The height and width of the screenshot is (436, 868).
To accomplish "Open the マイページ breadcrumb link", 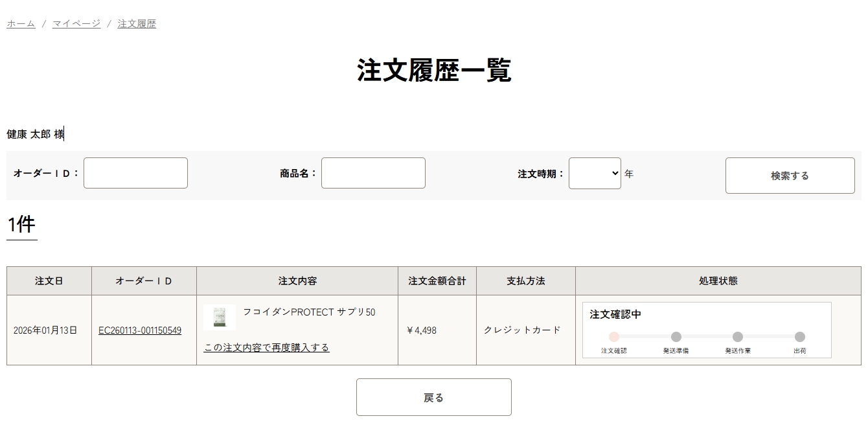I will tap(76, 23).
